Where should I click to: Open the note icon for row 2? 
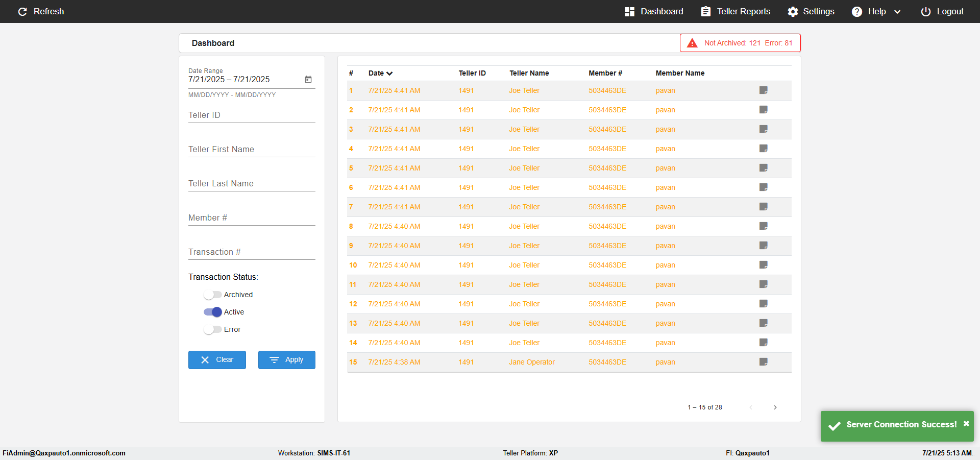764,110
